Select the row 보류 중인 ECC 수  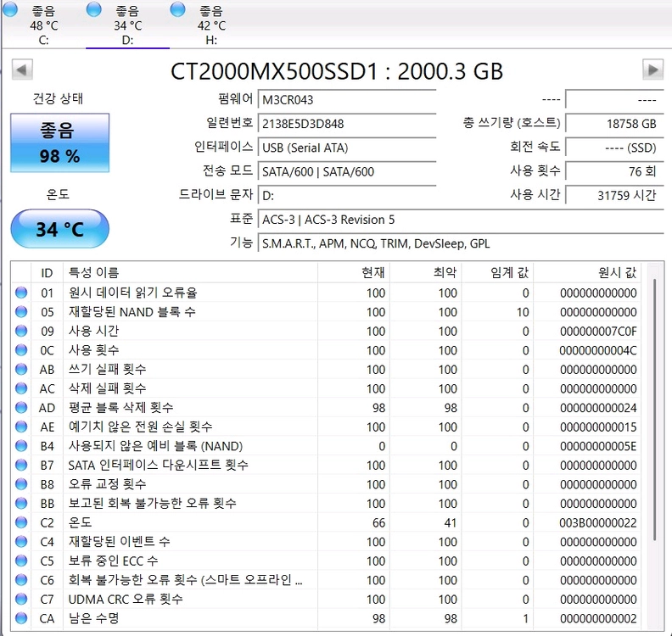326,561
